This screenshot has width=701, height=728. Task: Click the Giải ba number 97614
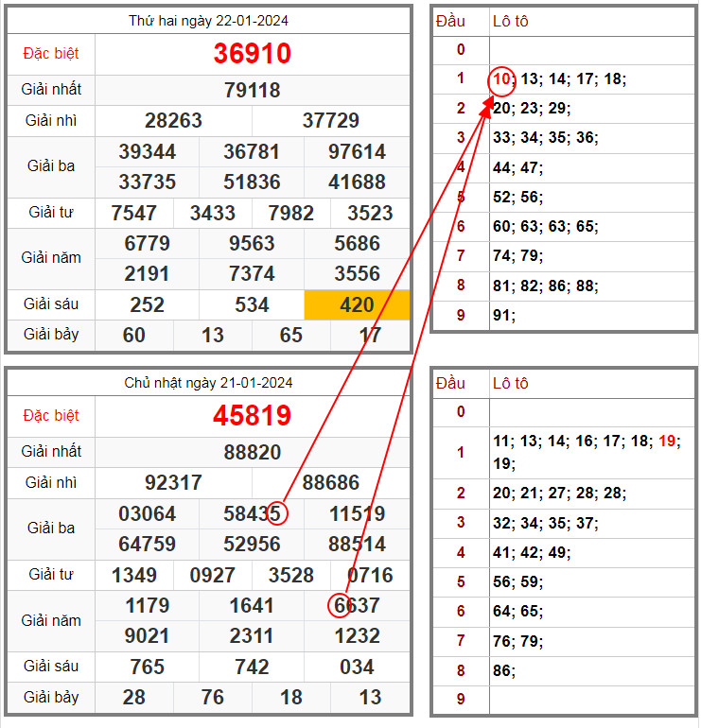[357, 152]
